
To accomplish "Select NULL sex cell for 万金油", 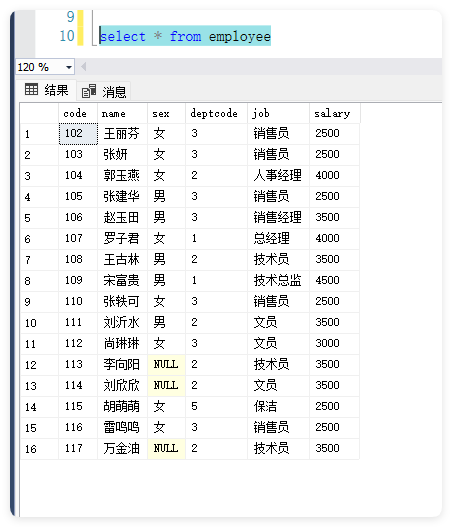I will [166, 449].
